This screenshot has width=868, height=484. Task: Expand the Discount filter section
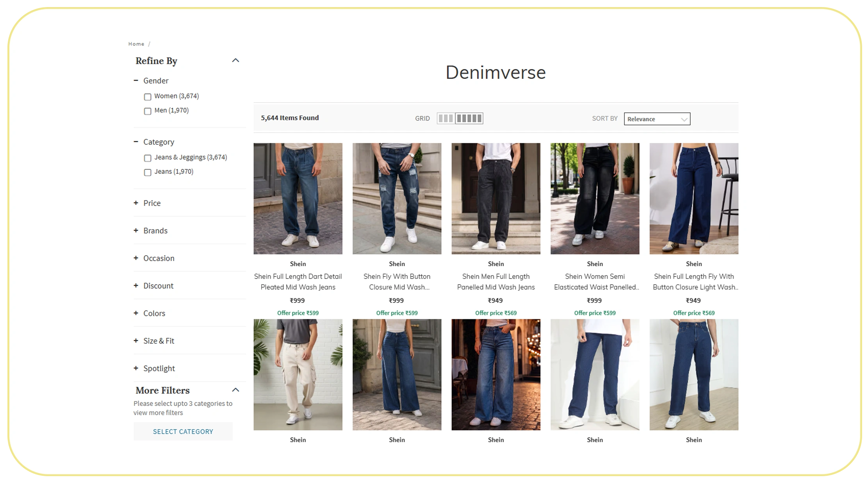[x=136, y=285]
